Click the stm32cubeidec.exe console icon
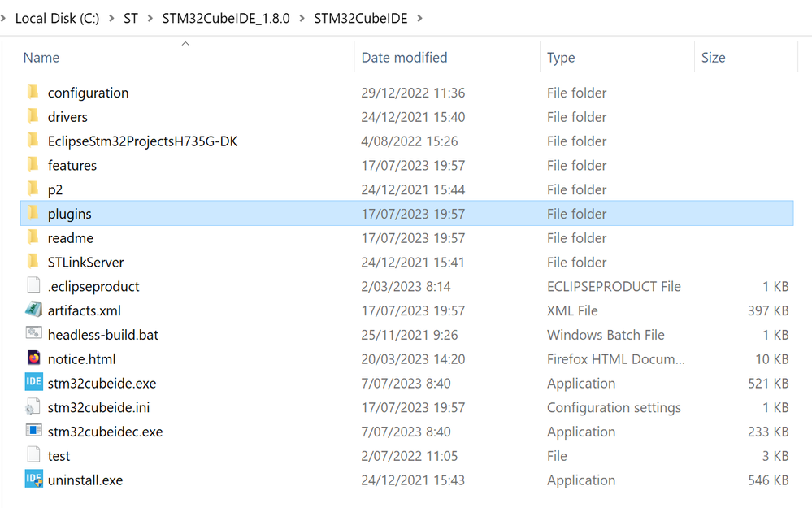 33,431
